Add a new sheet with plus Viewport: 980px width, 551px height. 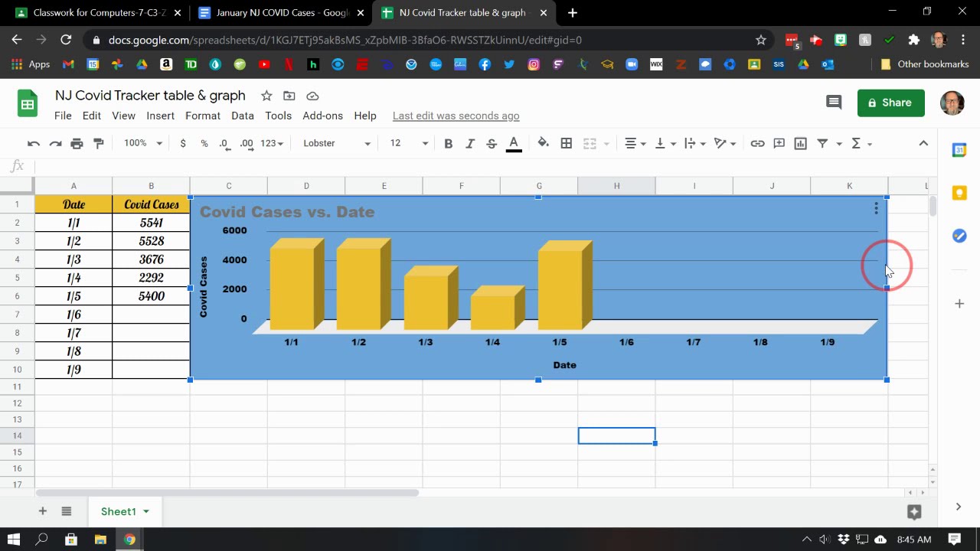[43, 511]
